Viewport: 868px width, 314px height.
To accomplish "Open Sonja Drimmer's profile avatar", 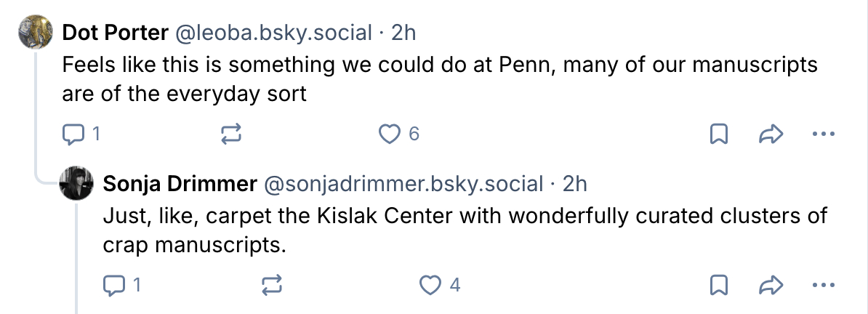I will pos(77,184).
